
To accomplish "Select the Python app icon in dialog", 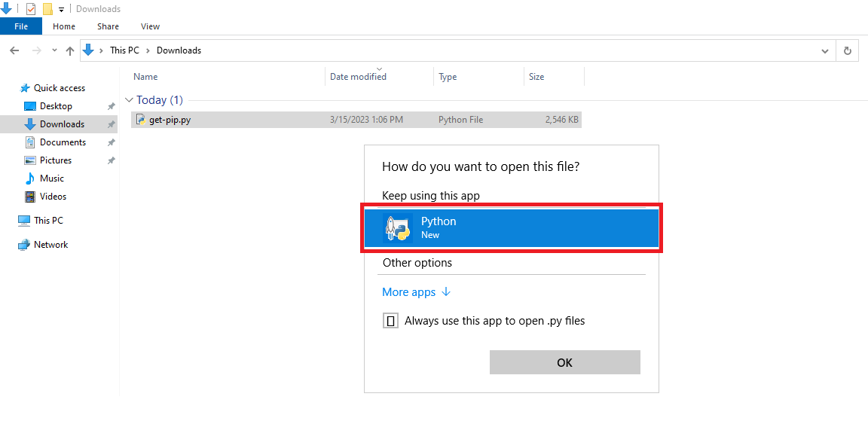I will tap(398, 227).
